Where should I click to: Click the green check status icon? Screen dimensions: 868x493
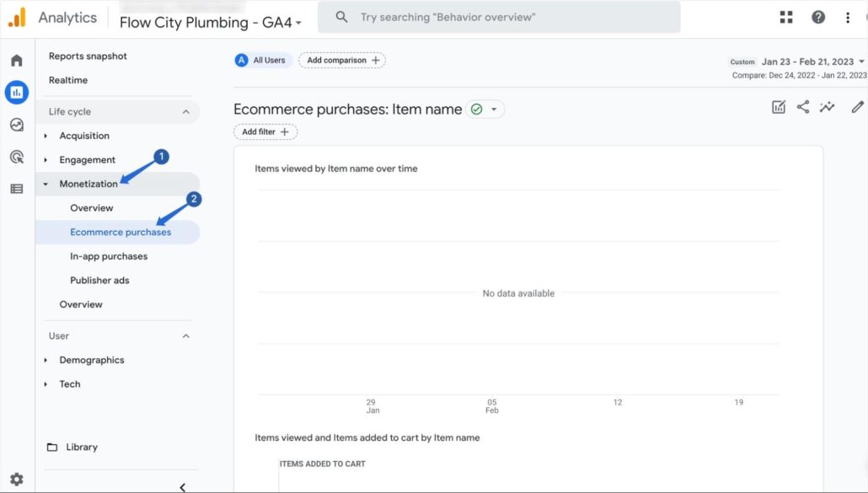[476, 110]
